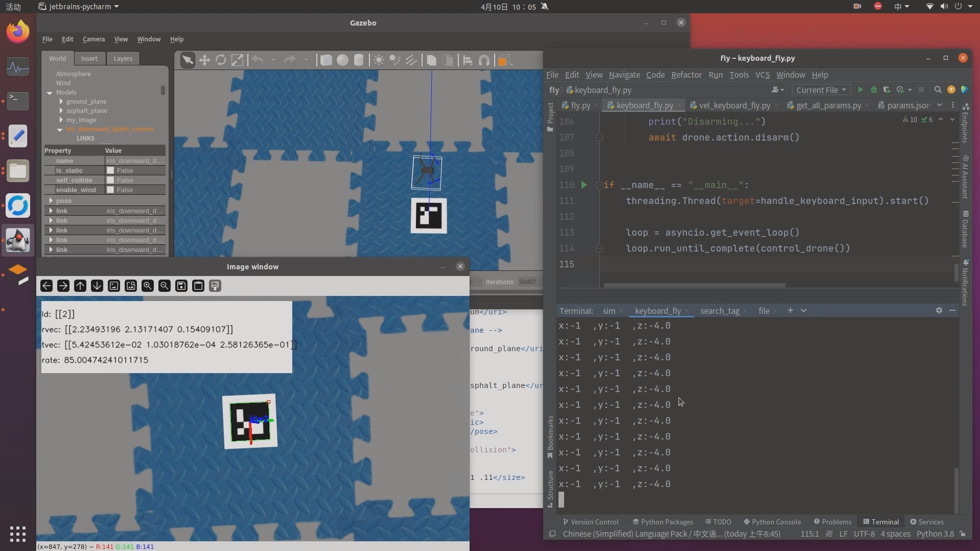980x551 pixels.
Task: Insert a box shape in Gazebo
Action: [x=326, y=60]
